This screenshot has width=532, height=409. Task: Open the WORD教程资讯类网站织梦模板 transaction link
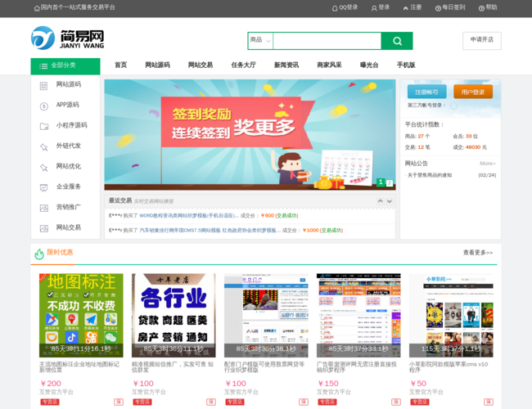pyautogui.click(x=189, y=216)
